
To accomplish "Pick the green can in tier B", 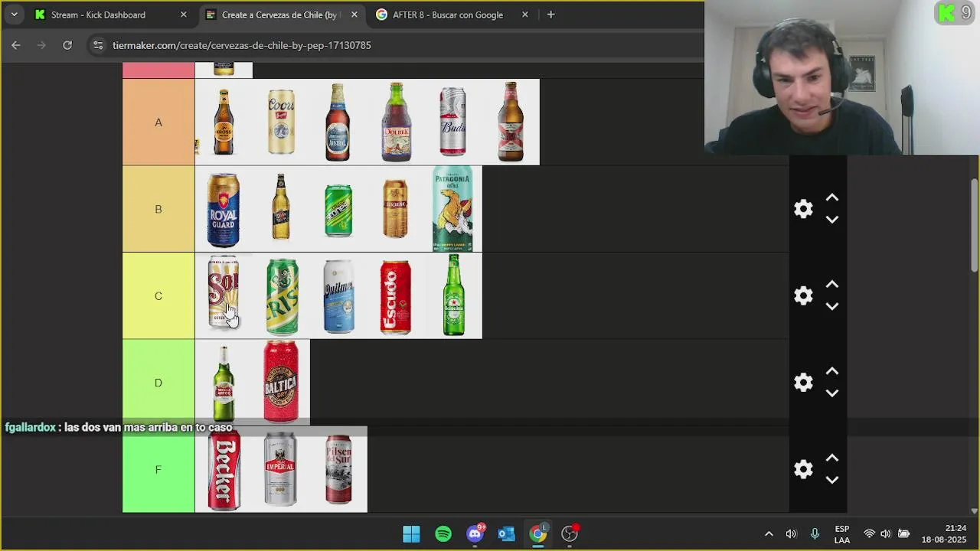I will 338,210.
